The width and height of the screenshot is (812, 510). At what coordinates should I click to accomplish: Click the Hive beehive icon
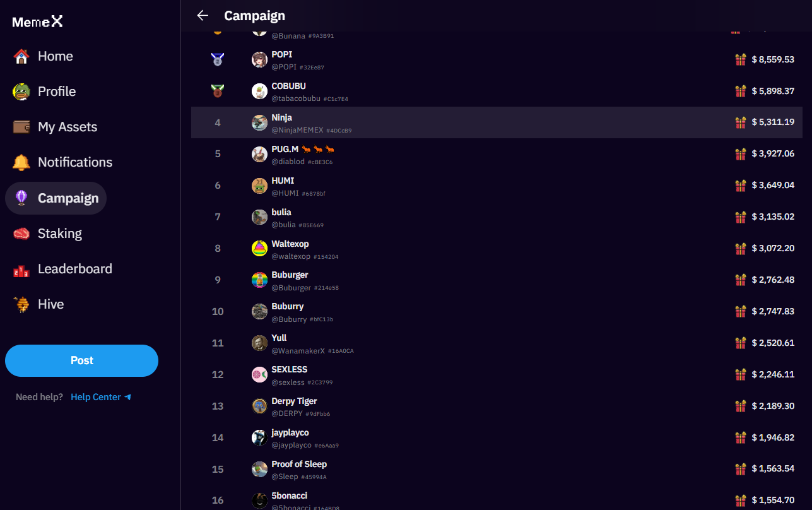click(x=21, y=304)
